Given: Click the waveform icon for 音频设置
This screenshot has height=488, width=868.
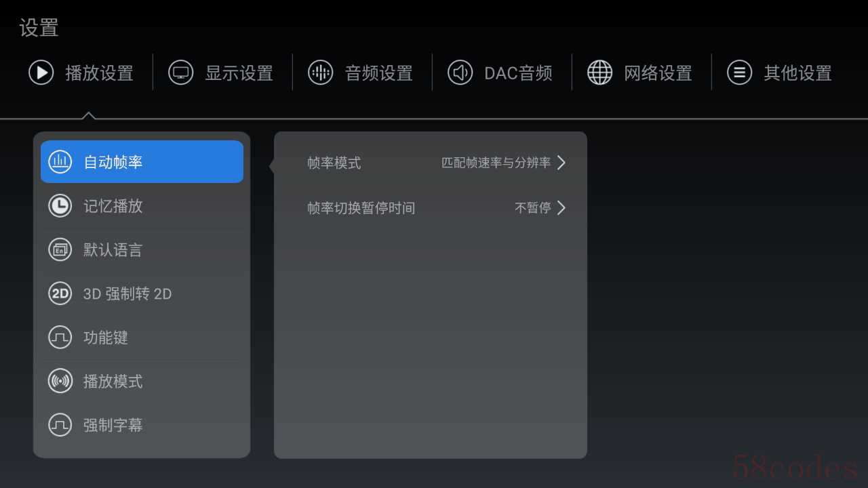Looking at the screenshot, I should coord(320,73).
